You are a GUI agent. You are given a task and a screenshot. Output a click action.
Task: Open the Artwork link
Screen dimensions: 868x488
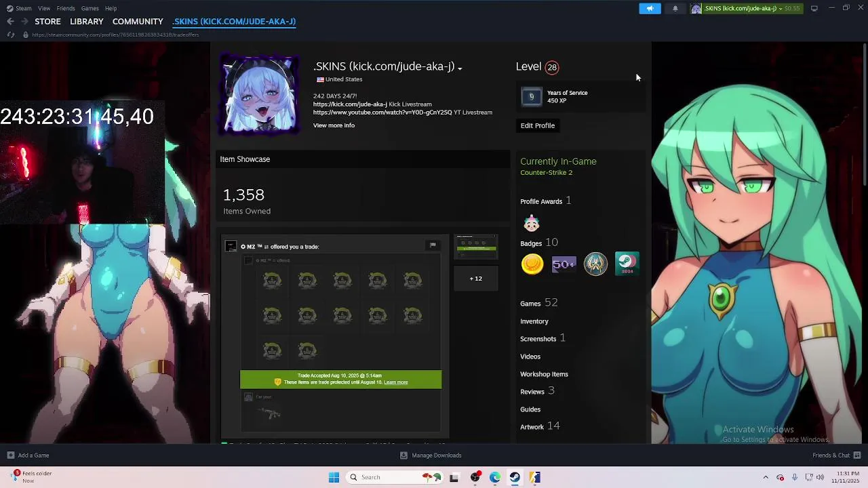click(x=532, y=427)
